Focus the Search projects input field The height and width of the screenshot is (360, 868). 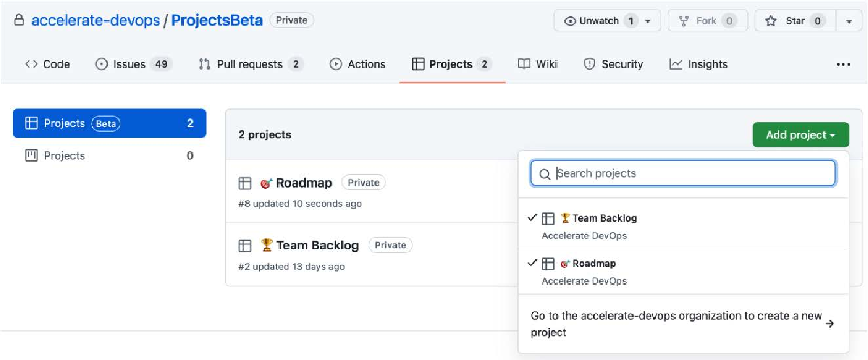pos(683,173)
